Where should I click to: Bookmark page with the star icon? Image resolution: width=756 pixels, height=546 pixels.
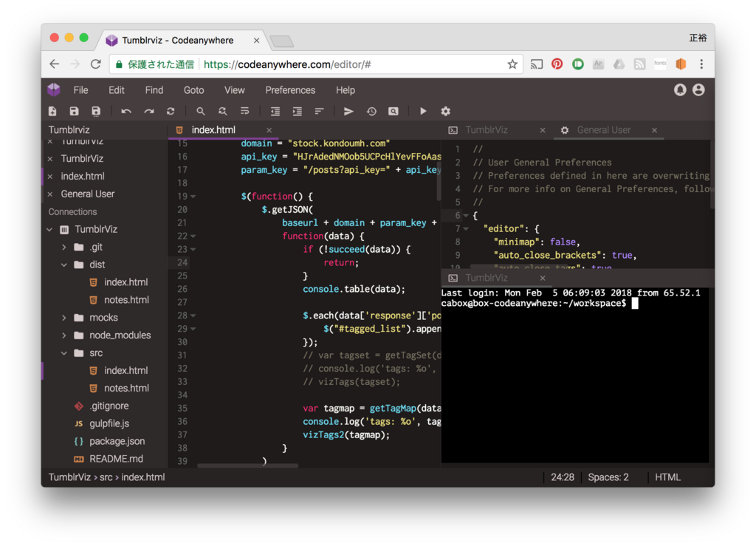tap(512, 64)
